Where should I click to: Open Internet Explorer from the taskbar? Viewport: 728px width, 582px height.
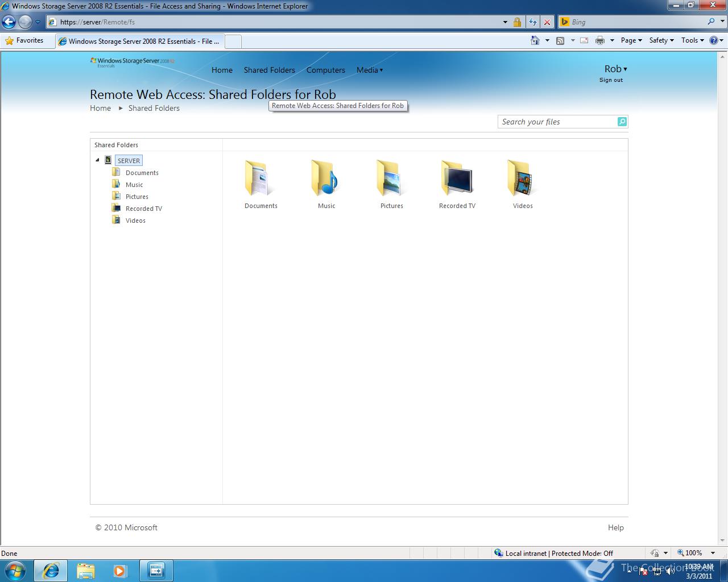tap(51, 571)
